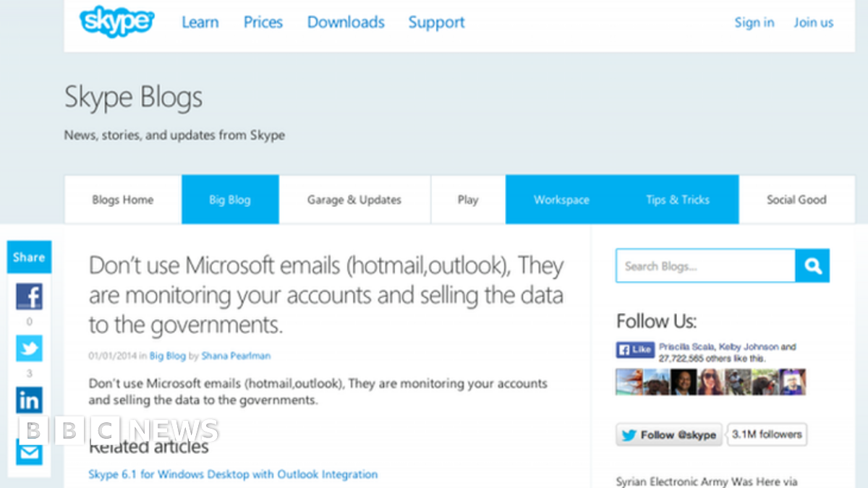
Task: Open the Tips & Tricks tab
Action: coord(678,200)
